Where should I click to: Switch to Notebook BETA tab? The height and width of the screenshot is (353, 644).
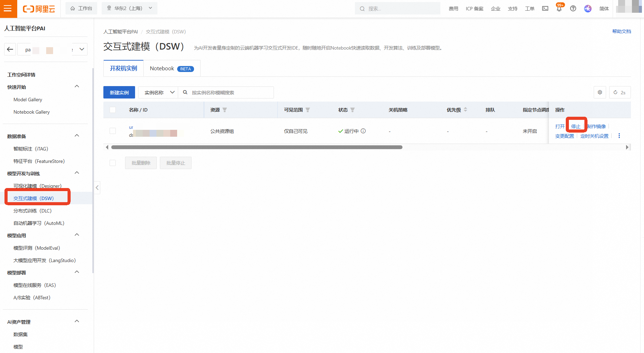coord(172,68)
